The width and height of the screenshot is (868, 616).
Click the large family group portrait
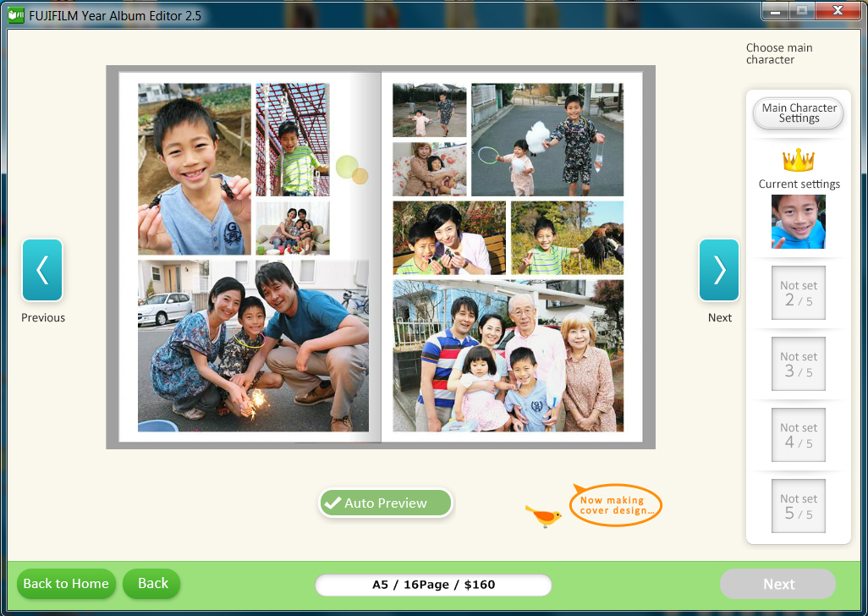tap(508, 356)
